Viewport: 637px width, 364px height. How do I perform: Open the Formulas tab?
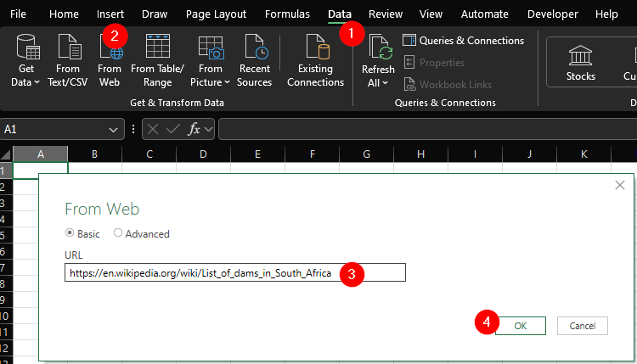287,14
